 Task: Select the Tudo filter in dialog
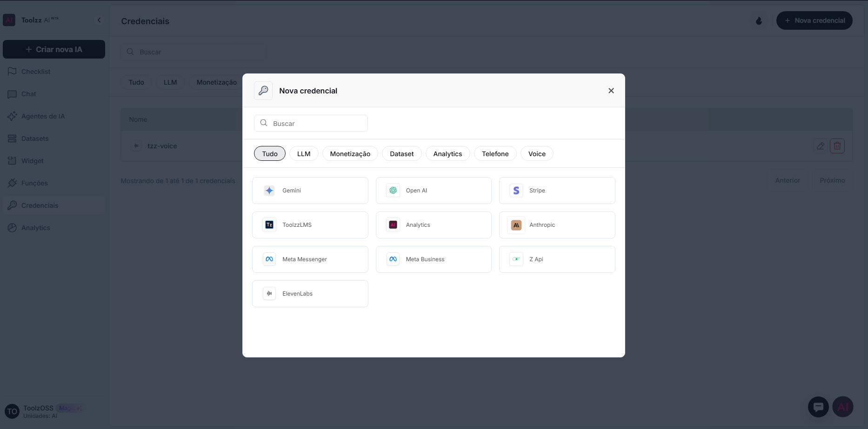(x=270, y=154)
